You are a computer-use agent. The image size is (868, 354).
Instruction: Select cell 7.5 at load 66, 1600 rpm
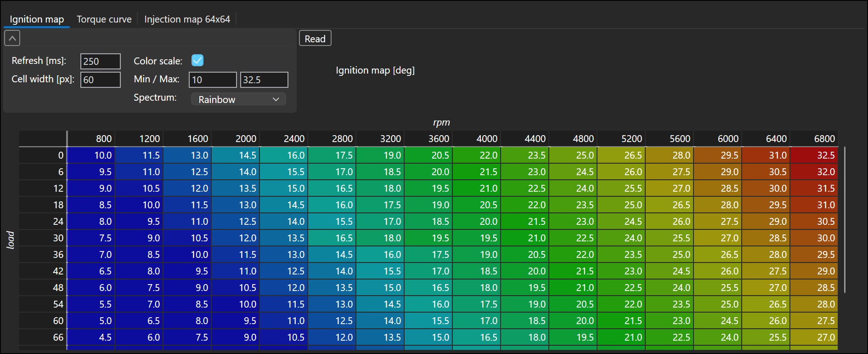187,337
